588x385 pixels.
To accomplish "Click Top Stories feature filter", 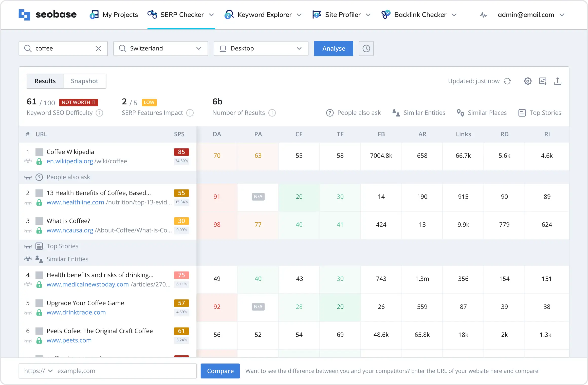I will tap(540, 113).
